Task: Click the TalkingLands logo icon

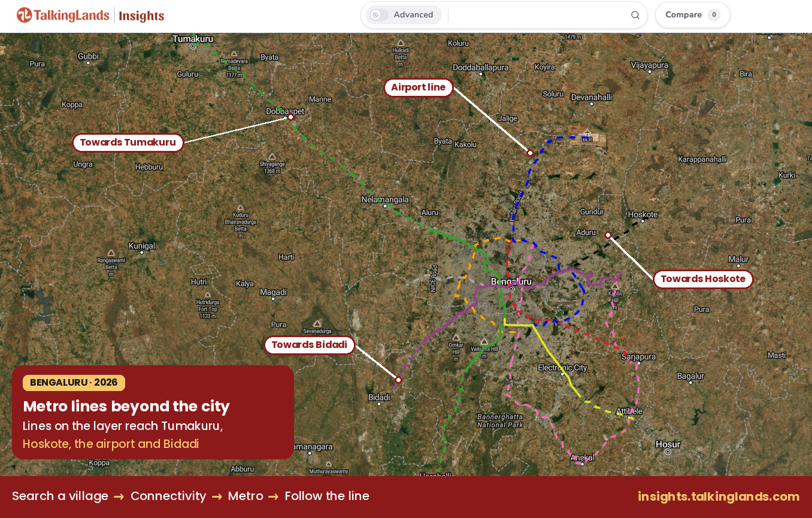Action: click(x=24, y=15)
